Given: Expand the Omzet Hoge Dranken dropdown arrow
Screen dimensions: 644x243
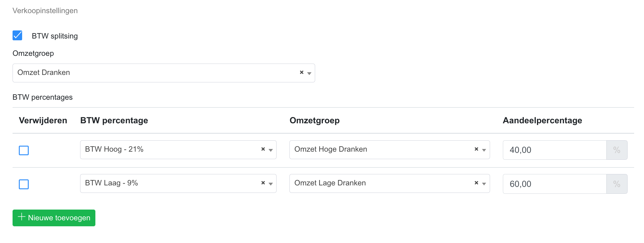Looking at the screenshot, I should pos(484,150).
